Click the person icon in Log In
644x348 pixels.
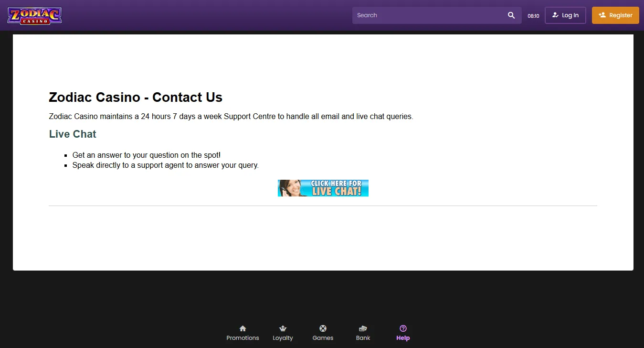pos(555,15)
